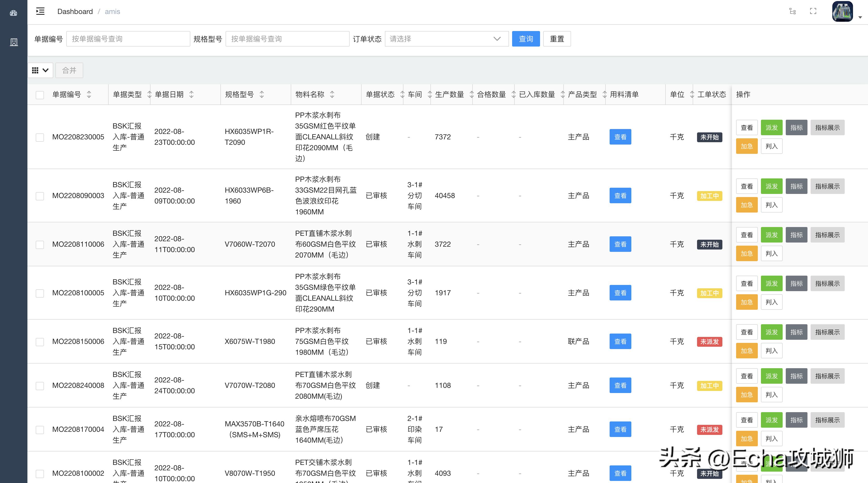The width and height of the screenshot is (868, 483).
Task: Select the checkbox on the MO2208170004 row
Action: (40, 429)
